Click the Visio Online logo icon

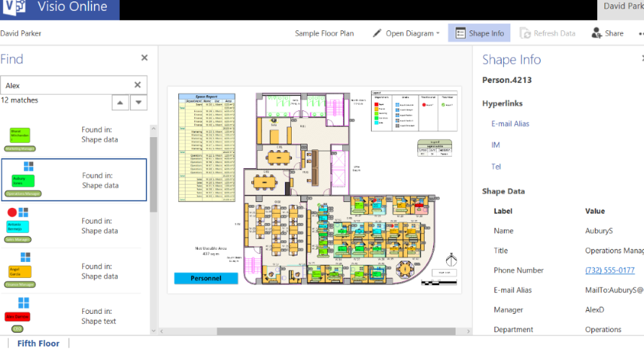[14, 7]
